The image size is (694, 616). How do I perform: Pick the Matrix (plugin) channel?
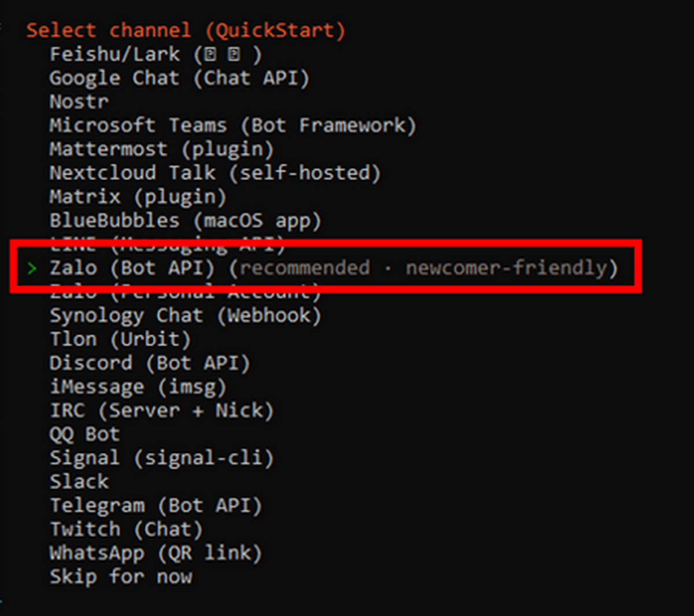click(x=137, y=197)
